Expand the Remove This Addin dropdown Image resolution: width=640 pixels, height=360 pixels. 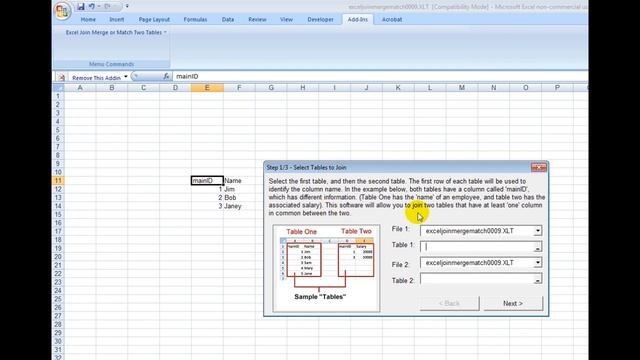pyautogui.click(x=126, y=77)
